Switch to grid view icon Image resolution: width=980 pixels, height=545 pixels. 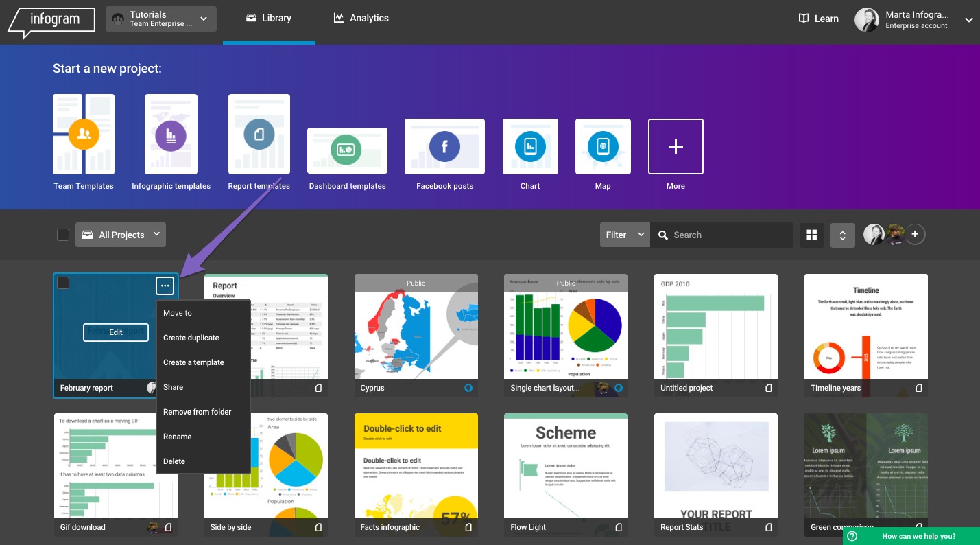[x=812, y=235]
